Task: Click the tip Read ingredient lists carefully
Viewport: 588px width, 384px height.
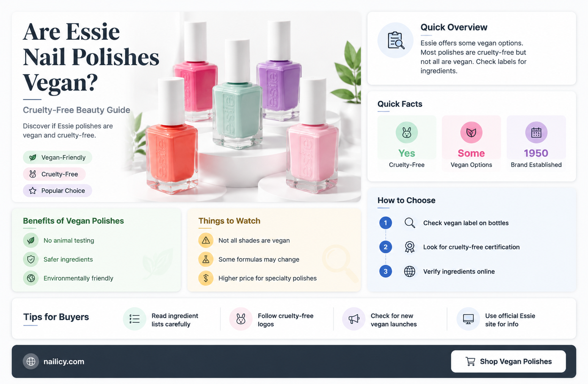Action: pyautogui.click(x=175, y=320)
